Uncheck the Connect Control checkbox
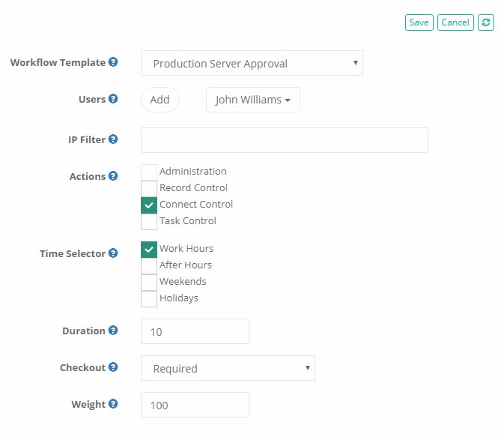 [x=149, y=205]
